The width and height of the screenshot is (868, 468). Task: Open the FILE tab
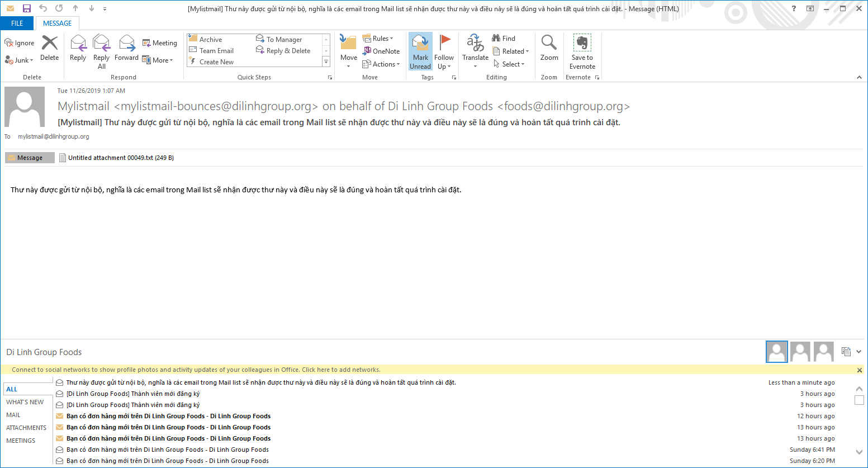point(17,23)
